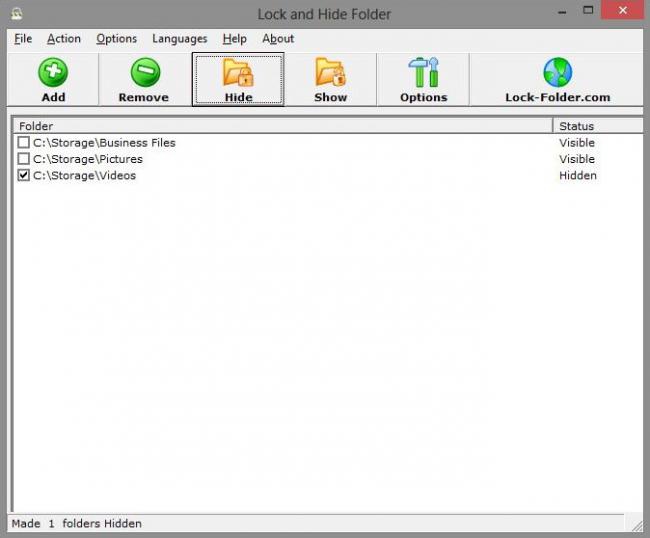Click the Visible status of Pictures
This screenshot has width=650, height=538.
(577, 159)
